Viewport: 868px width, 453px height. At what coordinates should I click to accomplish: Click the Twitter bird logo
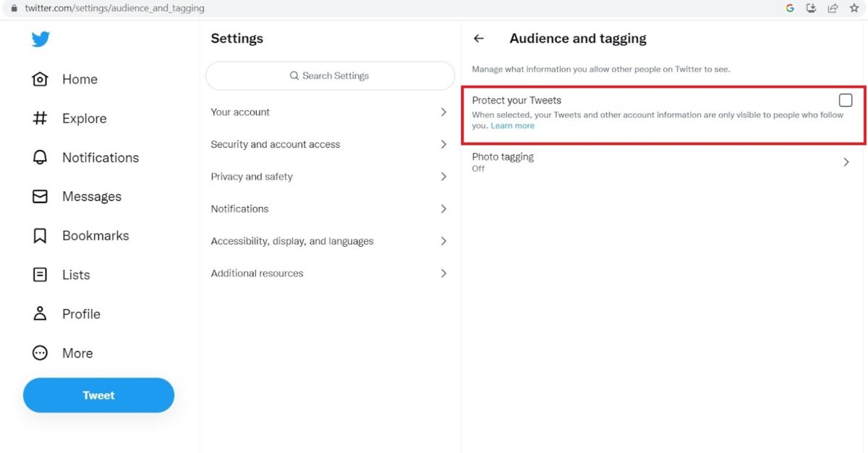tap(41, 39)
